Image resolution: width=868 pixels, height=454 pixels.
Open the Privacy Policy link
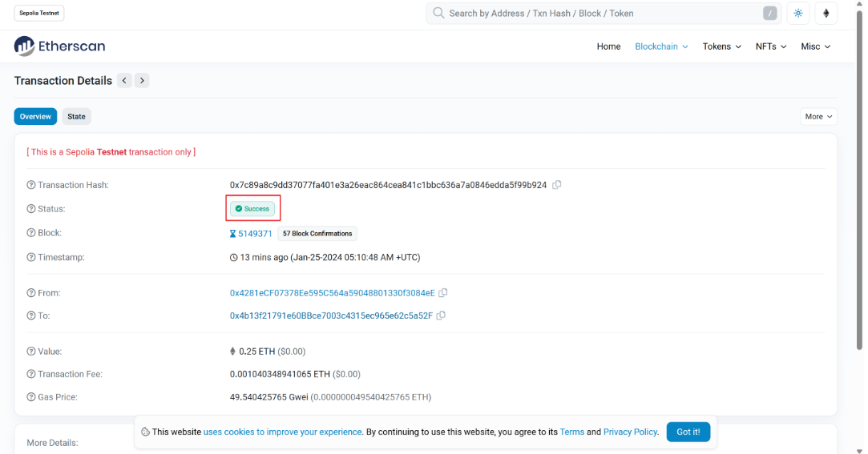click(x=630, y=432)
